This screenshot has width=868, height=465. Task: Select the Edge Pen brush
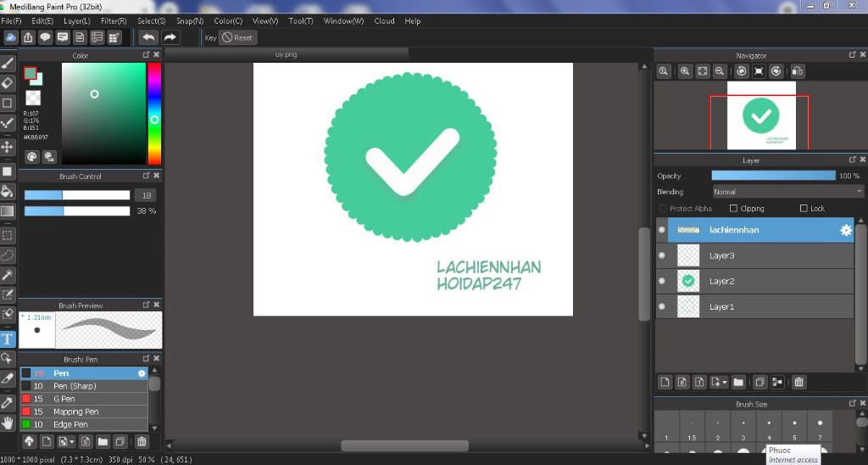[84, 424]
